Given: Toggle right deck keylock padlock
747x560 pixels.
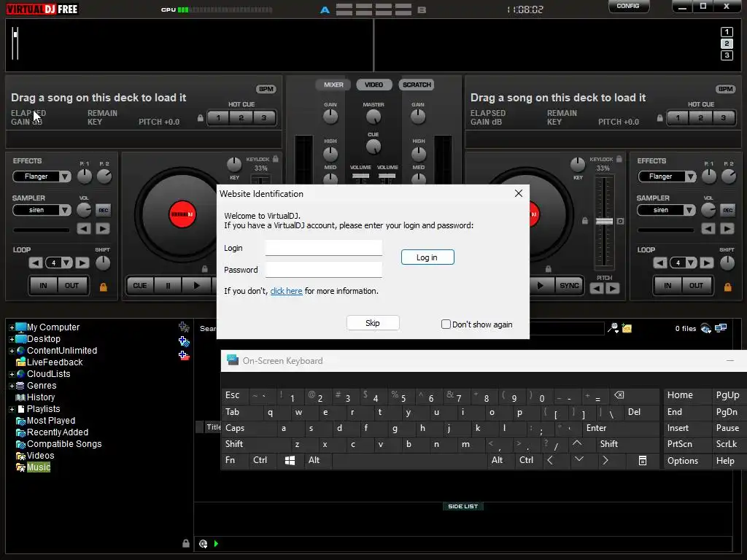Looking at the screenshot, I should 619,159.
